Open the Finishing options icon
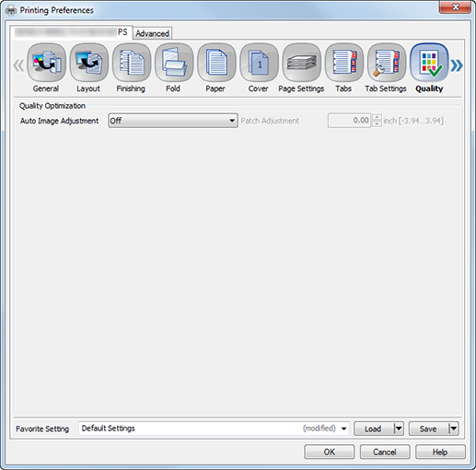Screen dimensions: 476x470 pyautogui.click(x=132, y=63)
